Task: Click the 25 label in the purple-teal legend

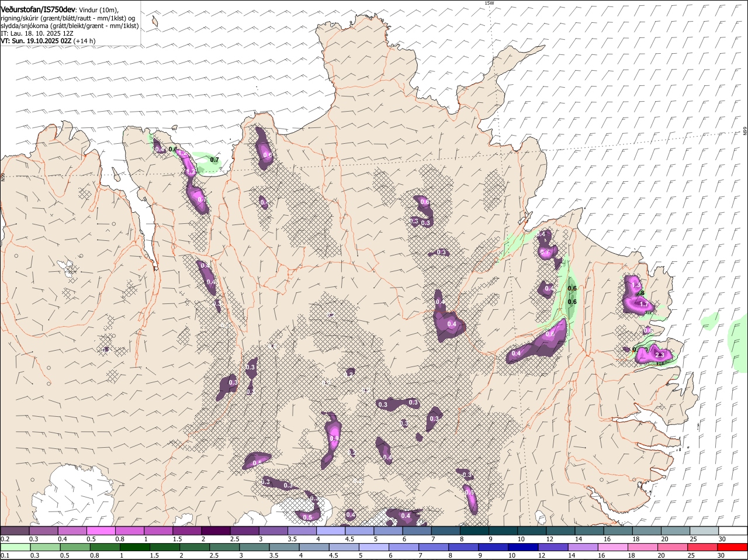Action: pyautogui.click(x=693, y=539)
